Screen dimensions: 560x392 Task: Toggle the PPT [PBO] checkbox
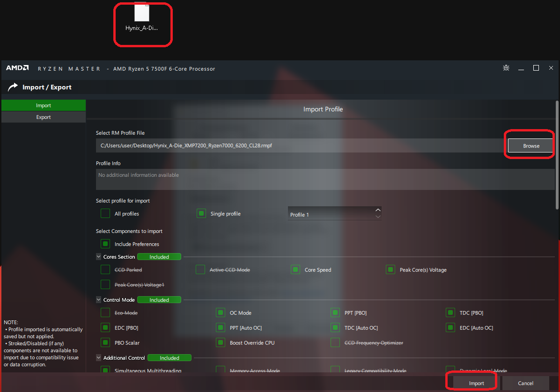(335, 312)
